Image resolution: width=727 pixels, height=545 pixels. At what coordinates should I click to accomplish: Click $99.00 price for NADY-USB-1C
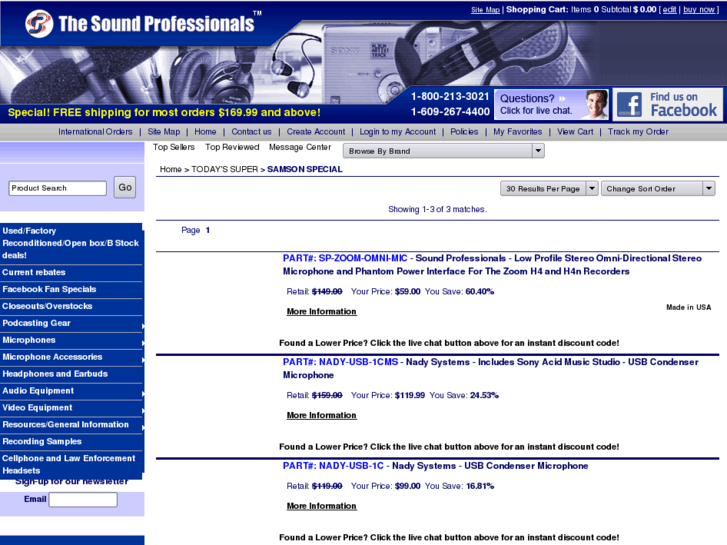[x=408, y=486]
